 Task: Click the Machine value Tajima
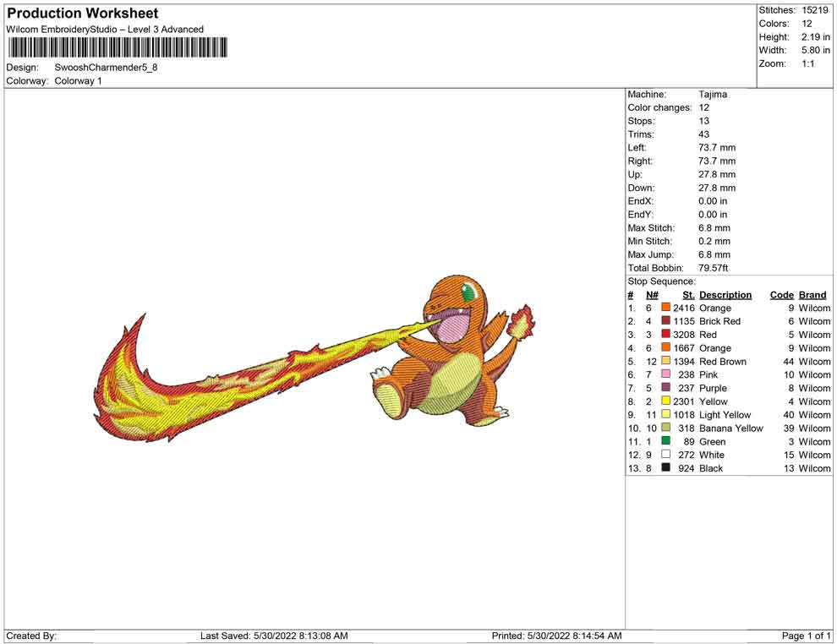pyautogui.click(x=713, y=95)
